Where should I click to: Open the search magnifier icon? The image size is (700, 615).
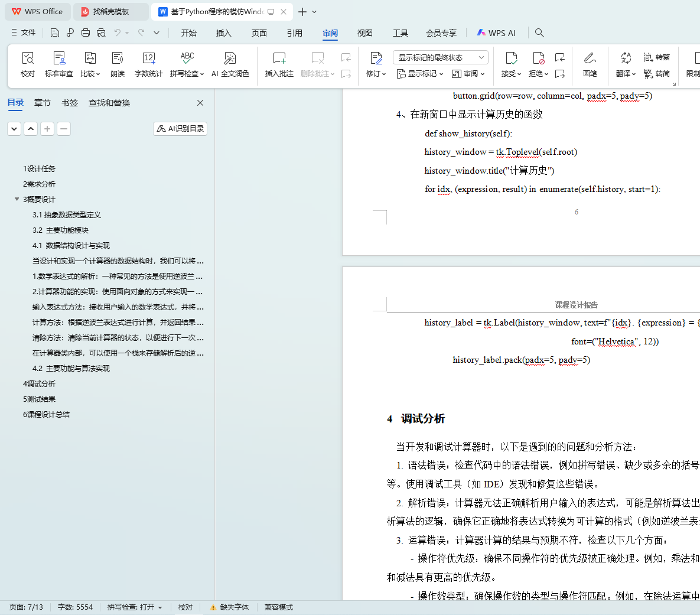pyautogui.click(x=539, y=32)
